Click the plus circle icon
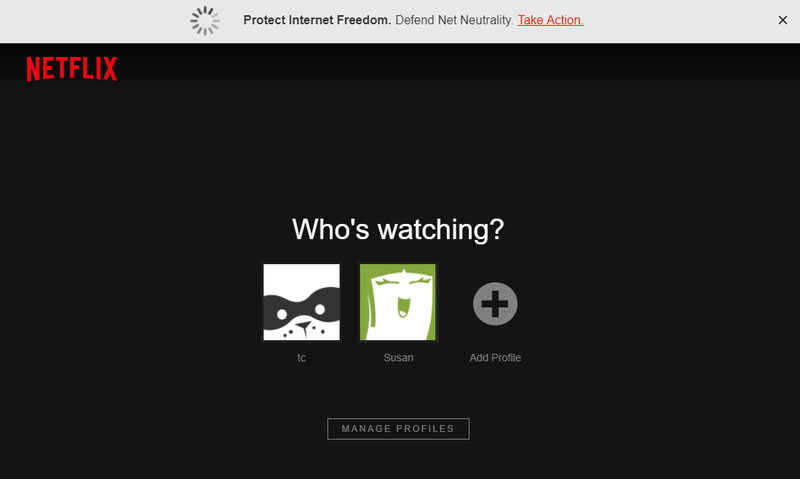Image resolution: width=800 pixels, height=479 pixels. (x=495, y=304)
